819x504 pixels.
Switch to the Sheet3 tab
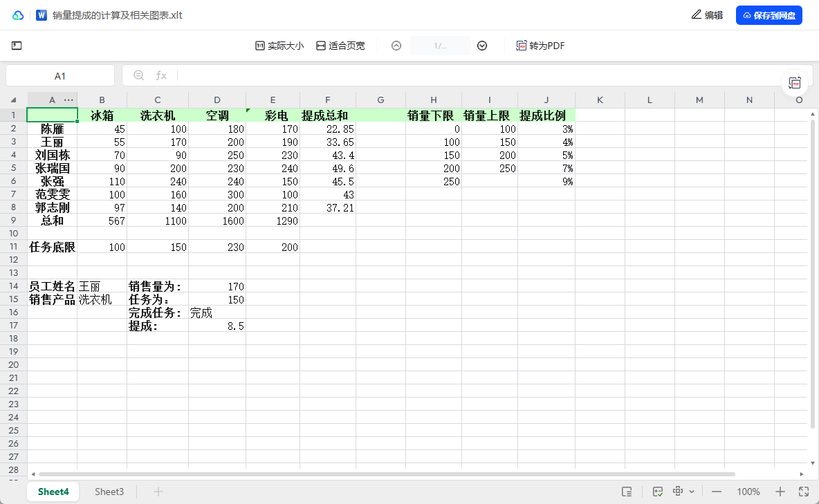[109, 491]
